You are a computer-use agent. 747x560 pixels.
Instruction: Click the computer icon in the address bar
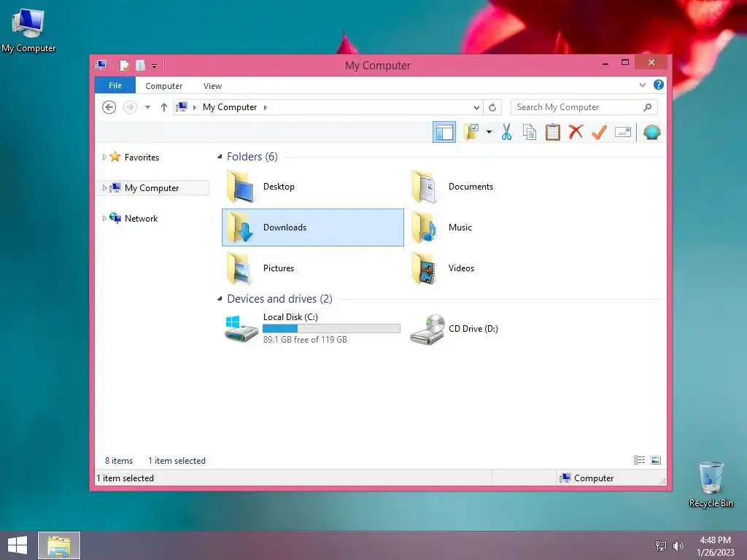click(182, 107)
